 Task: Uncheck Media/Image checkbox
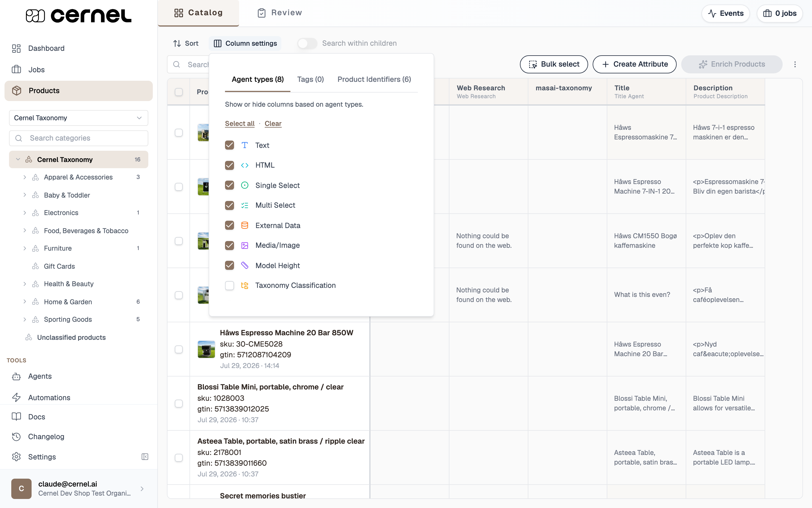(x=230, y=245)
